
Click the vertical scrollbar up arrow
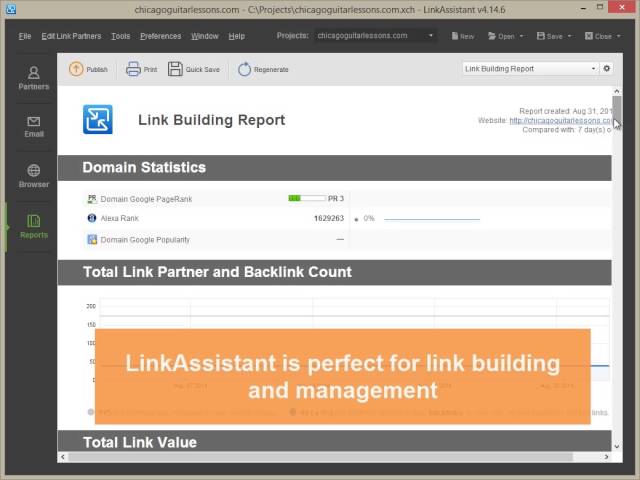pyautogui.click(x=617, y=91)
